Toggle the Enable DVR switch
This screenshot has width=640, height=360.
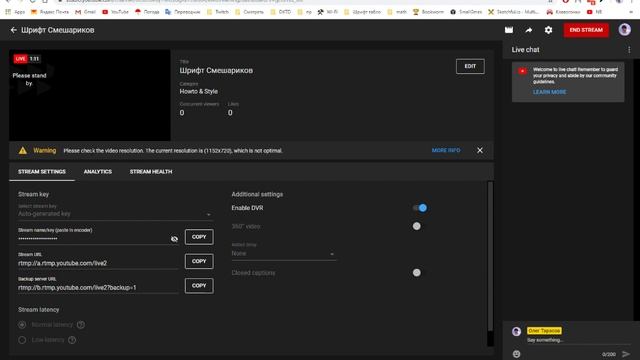[420, 208]
